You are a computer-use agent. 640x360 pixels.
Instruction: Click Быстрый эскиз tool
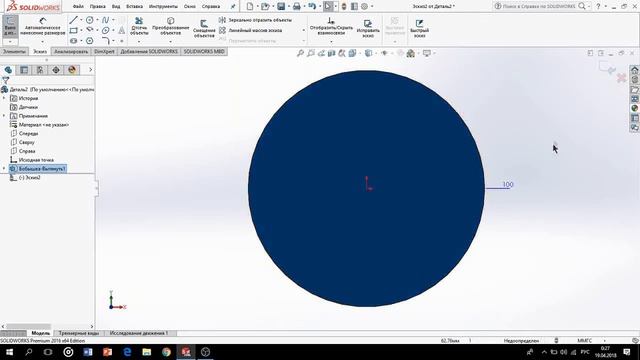(419, 29)
